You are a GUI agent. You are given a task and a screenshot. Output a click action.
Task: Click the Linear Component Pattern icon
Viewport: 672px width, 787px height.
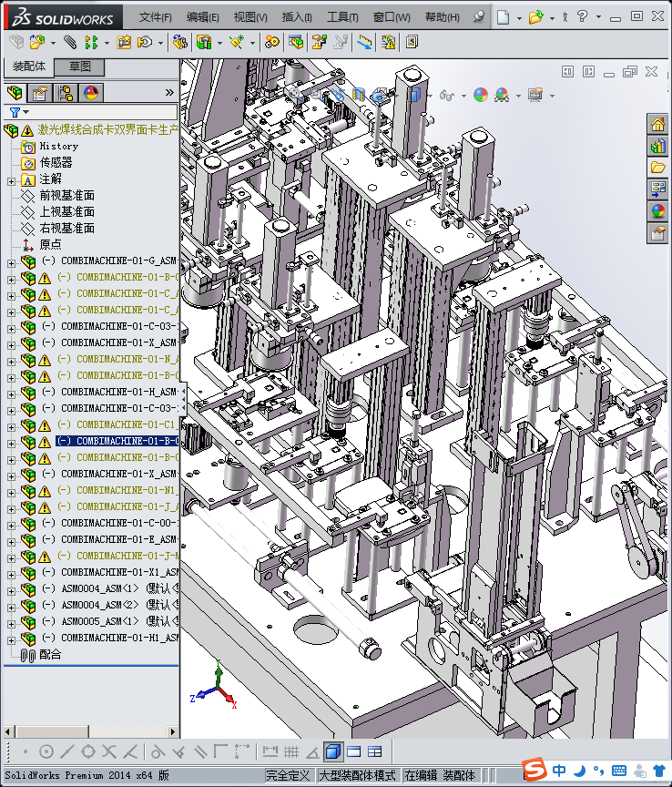91,42
